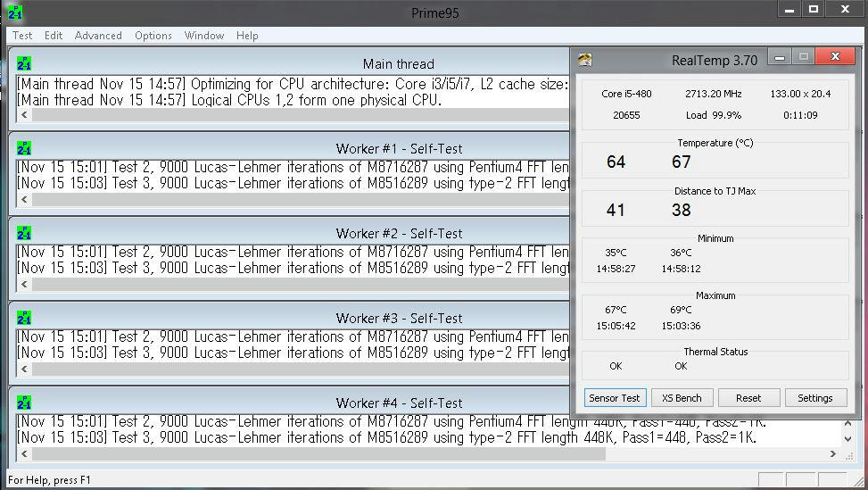Image resolution: width=868 pixels, height=490 pixels.
Task: Start the XS Bench benchmark
Action: point(682,397)
